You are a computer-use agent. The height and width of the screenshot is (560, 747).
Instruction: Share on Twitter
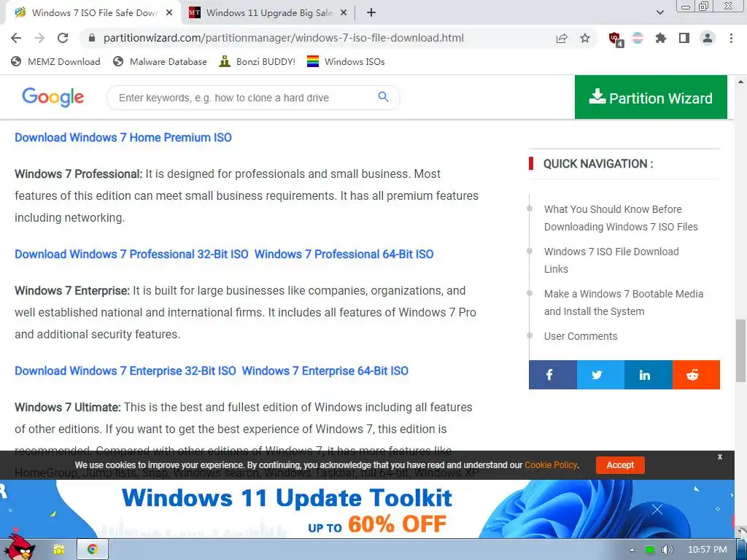click(x=600, y=375)
